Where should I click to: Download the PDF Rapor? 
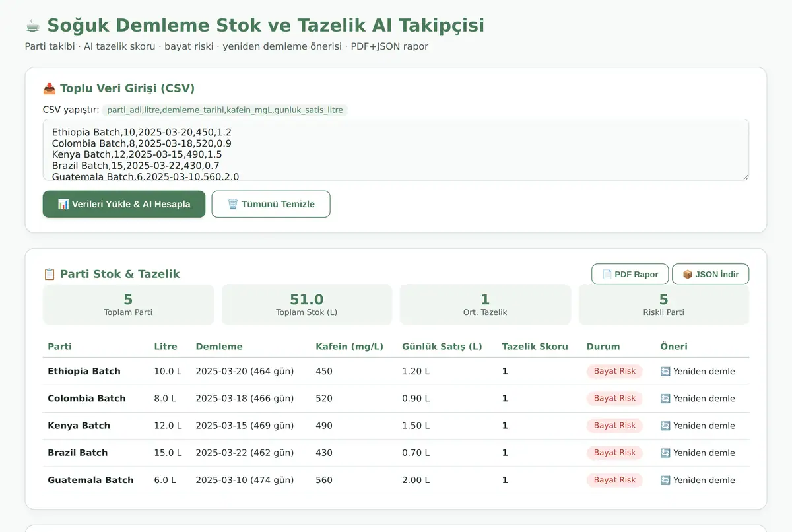pyautogui.click(x=630, y=274)
